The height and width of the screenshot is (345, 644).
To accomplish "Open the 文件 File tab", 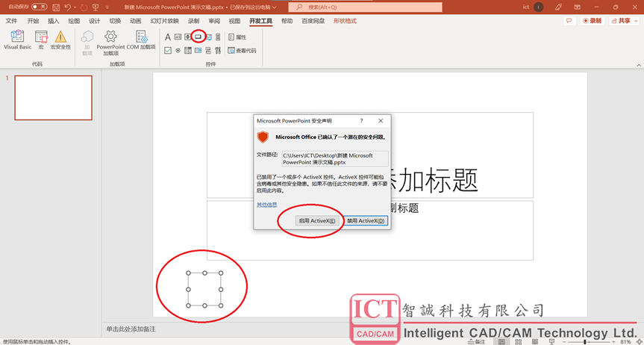I will (11, 21).
